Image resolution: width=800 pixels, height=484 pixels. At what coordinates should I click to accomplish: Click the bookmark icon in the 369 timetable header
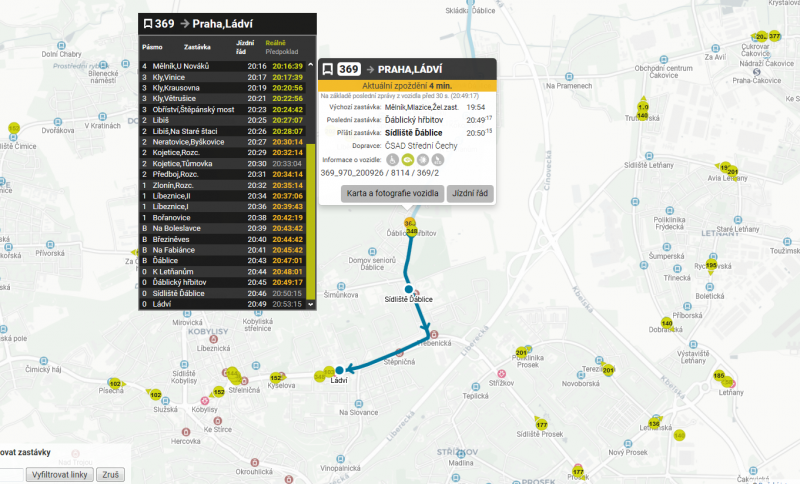coord(148,24)
